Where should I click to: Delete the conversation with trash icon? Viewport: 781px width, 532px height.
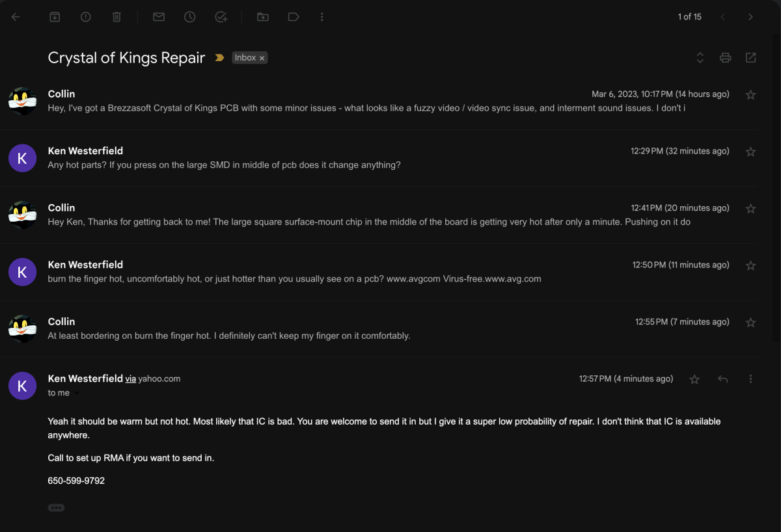click(116, 17)
